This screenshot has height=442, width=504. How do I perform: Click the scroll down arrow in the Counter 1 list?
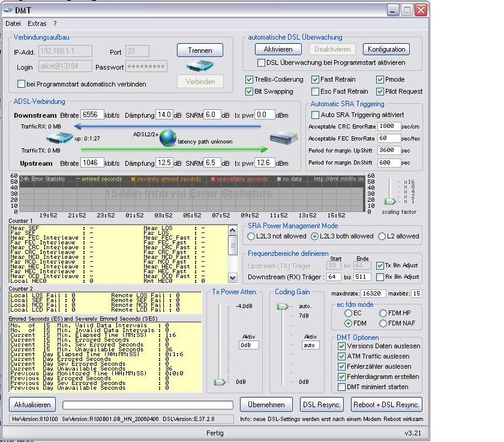coord(233,279)
